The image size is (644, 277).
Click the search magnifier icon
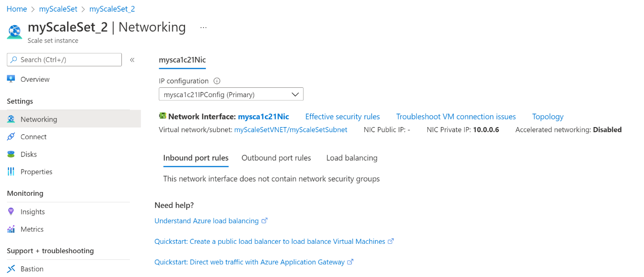point(14,60)
